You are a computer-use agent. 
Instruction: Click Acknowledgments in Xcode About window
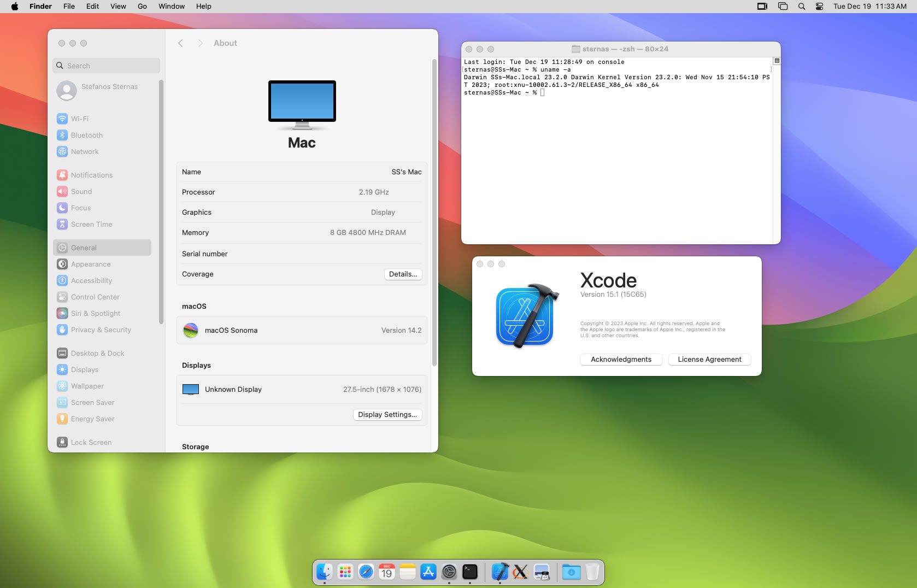point(621,359)
